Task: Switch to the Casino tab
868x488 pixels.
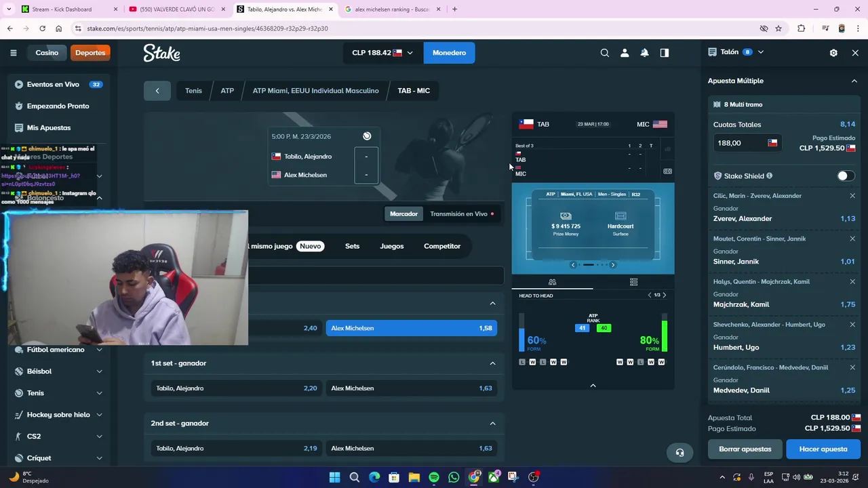Action: [x=47, y=53]
